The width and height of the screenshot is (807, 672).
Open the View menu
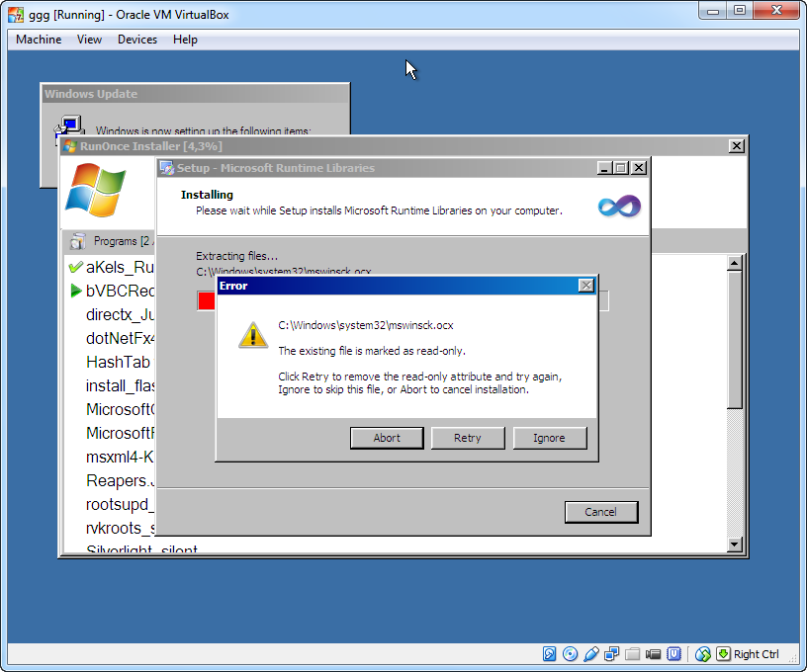pos(90,40)
